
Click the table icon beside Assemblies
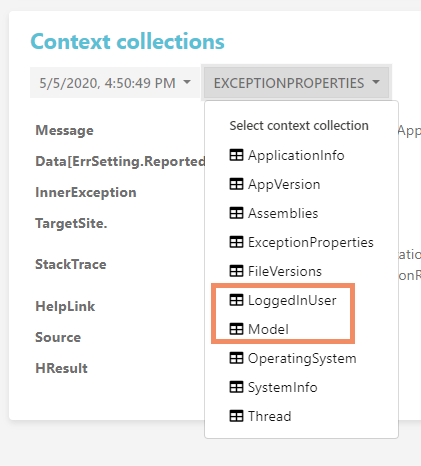click(x=236, y=213)
